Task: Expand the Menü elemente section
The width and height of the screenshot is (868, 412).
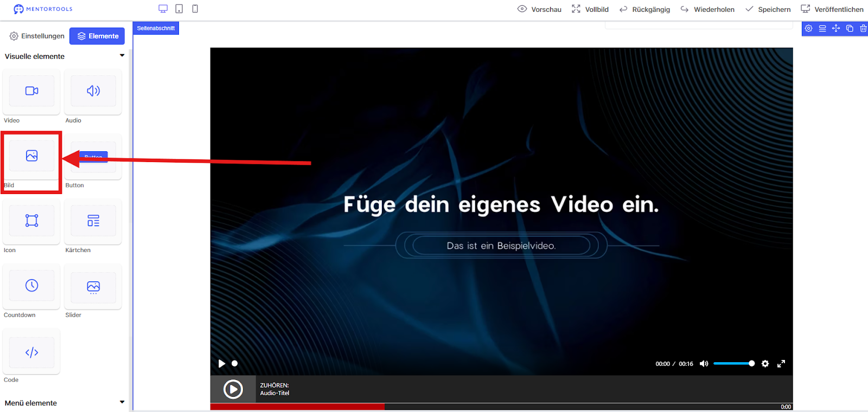Action: [x=122, y=402]
